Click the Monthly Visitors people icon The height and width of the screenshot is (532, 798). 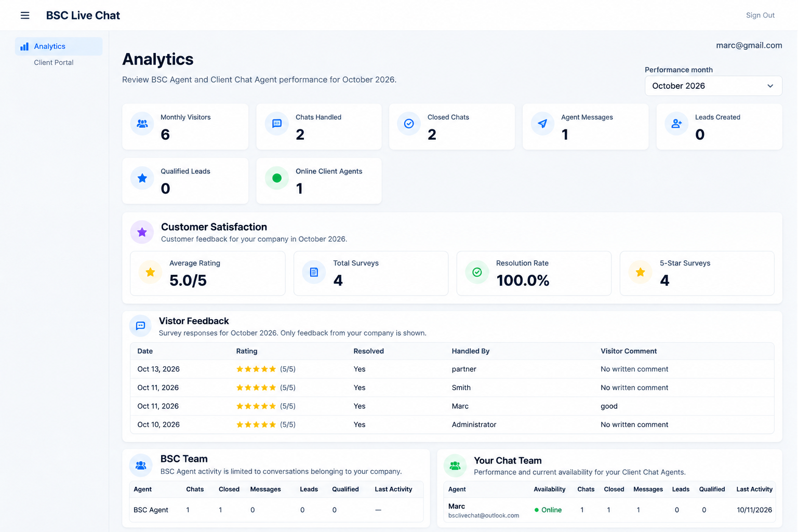[x=142, y=124]
